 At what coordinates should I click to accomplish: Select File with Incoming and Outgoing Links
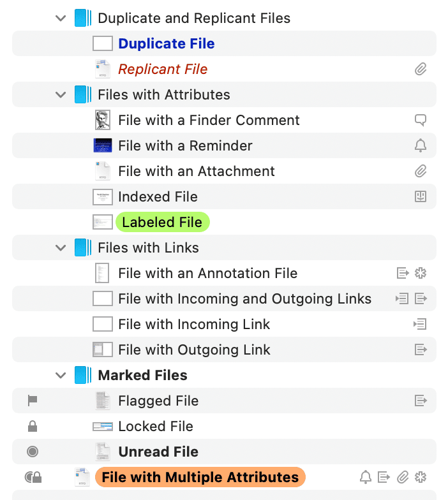tap(244, 298)
